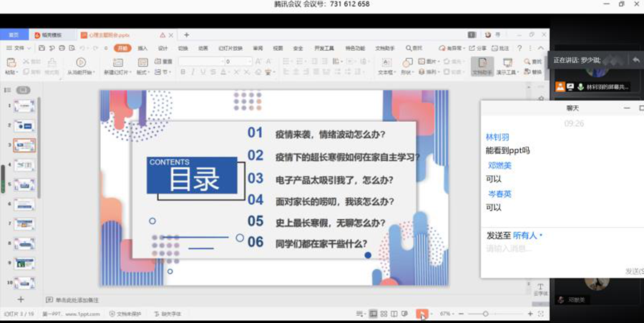This screenshot has width=644, height=323.
Task: Switch to normal view in status bar
Action: pyautogui.click(x=373, y=314)
